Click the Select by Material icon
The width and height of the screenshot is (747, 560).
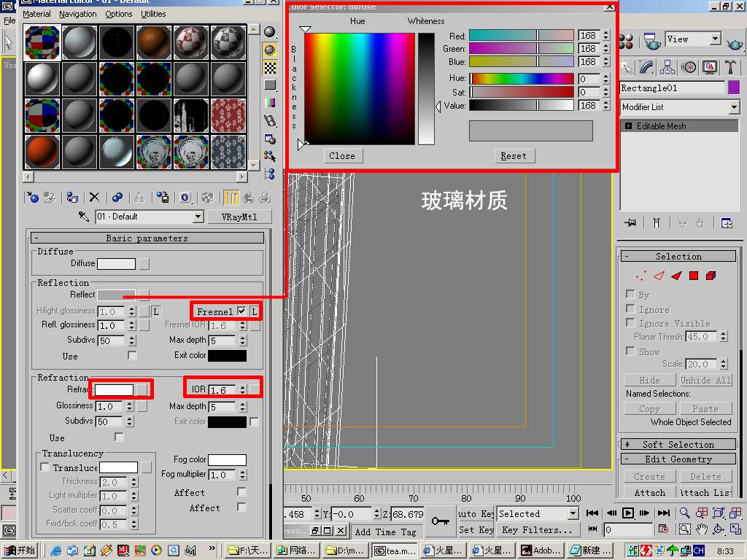click(270, 156)
